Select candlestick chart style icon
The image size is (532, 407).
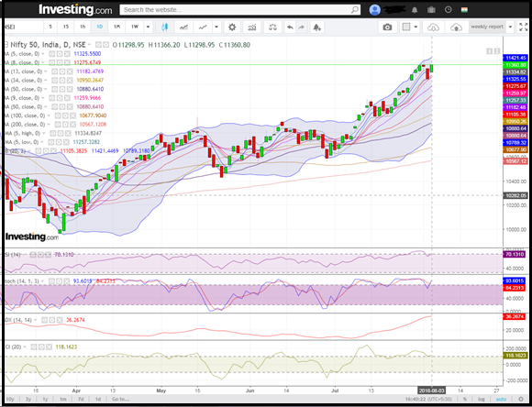(164, 27)
